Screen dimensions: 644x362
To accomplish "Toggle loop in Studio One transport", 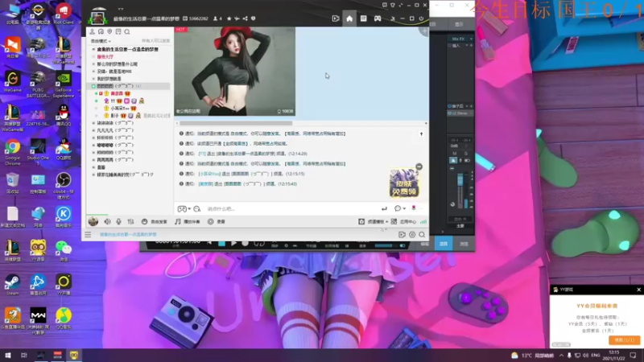I will (x=259, y=244).
